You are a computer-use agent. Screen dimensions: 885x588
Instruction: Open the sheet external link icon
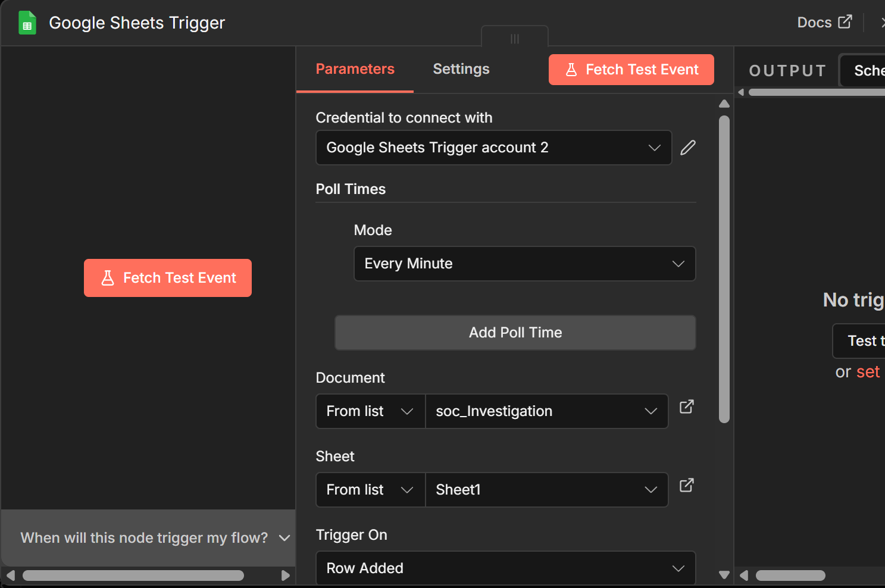coord(687,486)
